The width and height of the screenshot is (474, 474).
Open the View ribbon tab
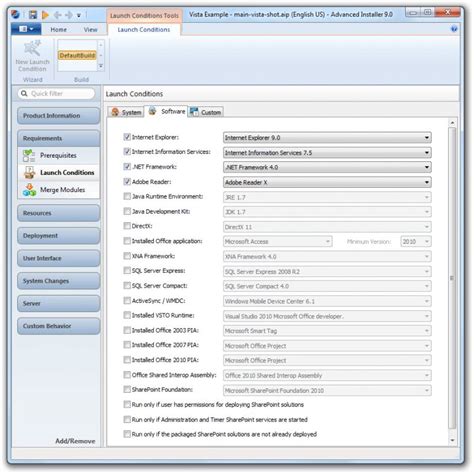[x=90, y=30]
